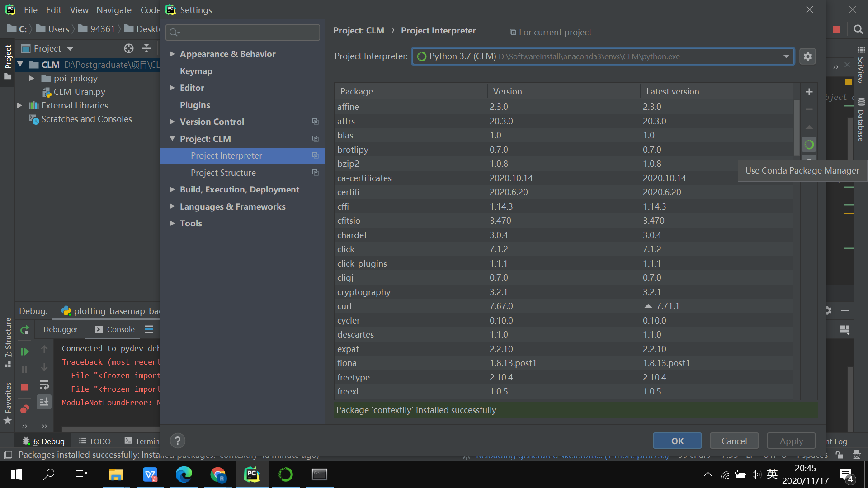
Task: Toggle the Use Conda Package Manager button
Action: point(809,145)
